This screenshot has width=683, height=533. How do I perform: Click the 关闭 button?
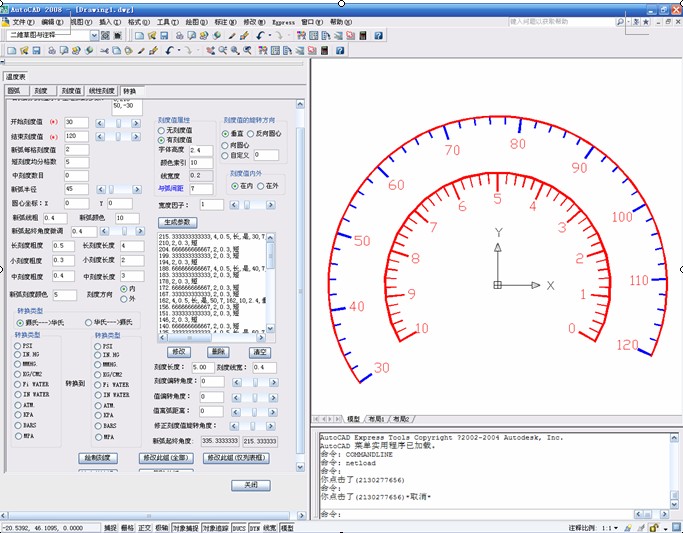coord(250,485)
